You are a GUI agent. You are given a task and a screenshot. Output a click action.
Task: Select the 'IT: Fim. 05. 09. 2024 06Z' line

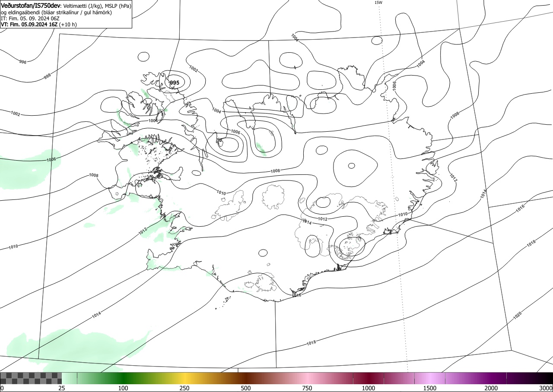click(30, 19)
